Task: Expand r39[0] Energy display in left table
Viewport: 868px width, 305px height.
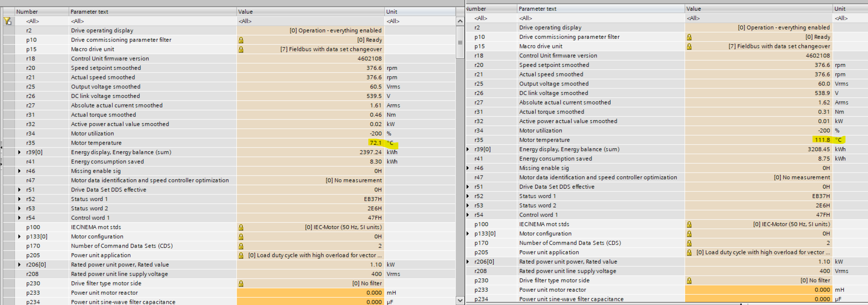Action: click(19, 152)
